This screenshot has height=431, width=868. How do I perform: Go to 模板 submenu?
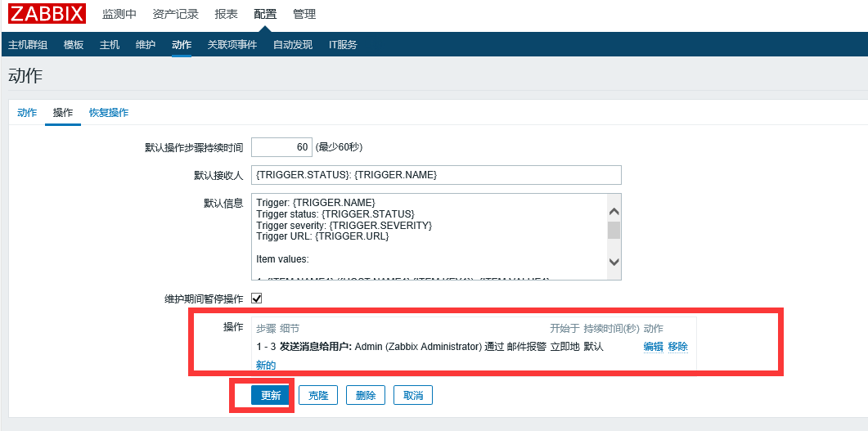point(74,45)
